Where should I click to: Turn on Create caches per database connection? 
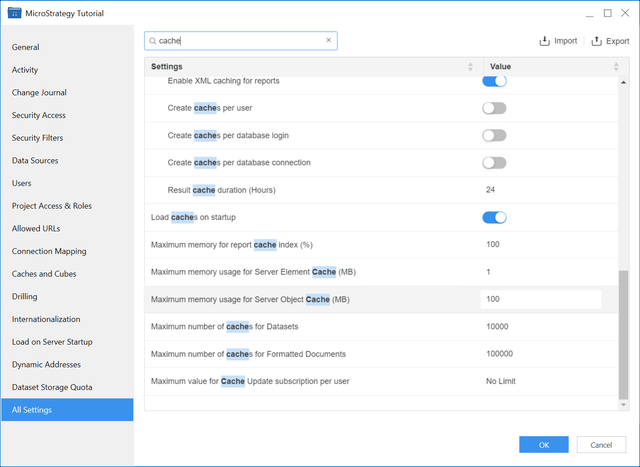point(494,162)
